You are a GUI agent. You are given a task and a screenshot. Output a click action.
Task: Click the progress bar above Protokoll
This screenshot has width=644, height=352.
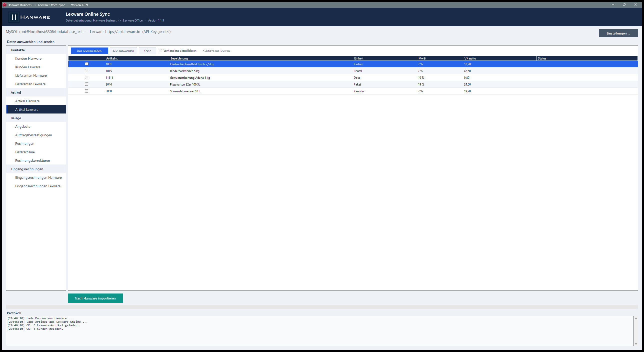pyautogui.click(x=322, y=307)
